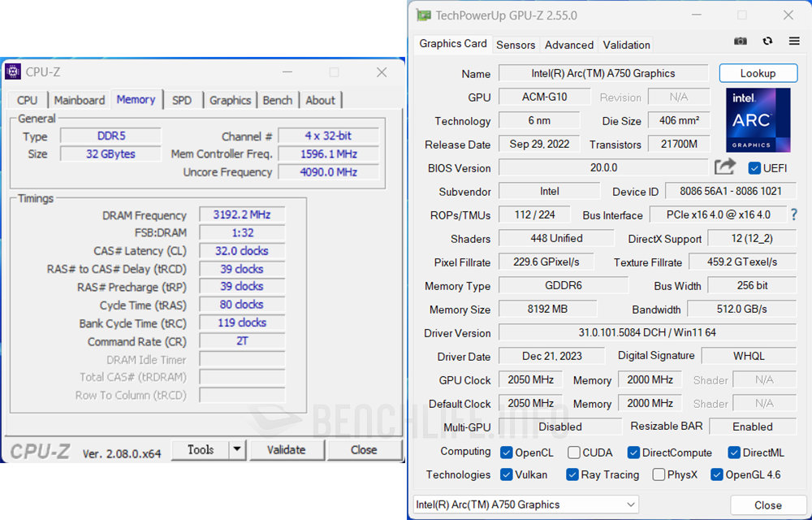Screen dimensions: 812x520
Task: Click the Mem Controller Freq. value 1596.1 MHz
Action: click(x=328, y=154)
